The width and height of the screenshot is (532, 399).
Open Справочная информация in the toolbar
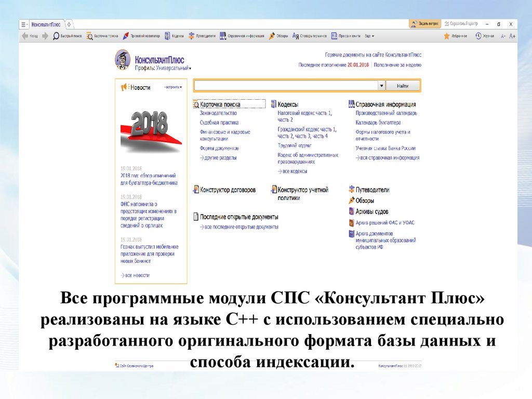coord(242,36)
